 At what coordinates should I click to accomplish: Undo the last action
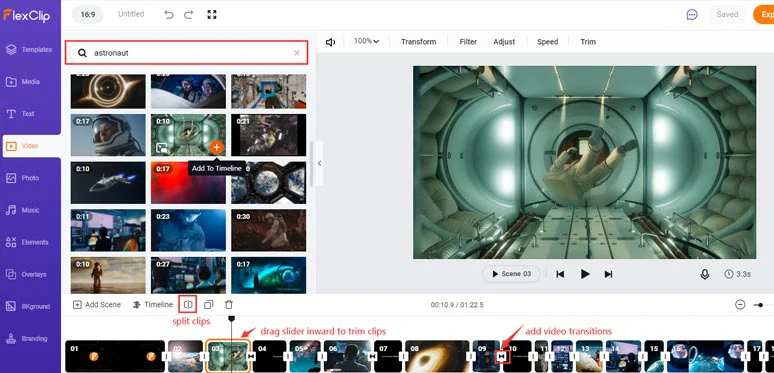[169, 14]
